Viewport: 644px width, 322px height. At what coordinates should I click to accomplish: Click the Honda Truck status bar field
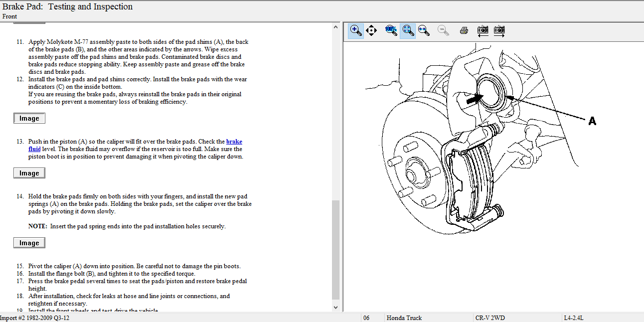click(404, 318)
